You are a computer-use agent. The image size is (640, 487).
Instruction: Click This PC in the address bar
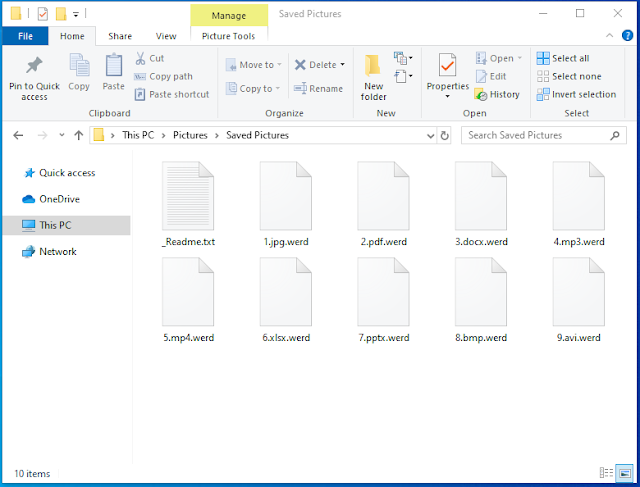tap(138, 135)
